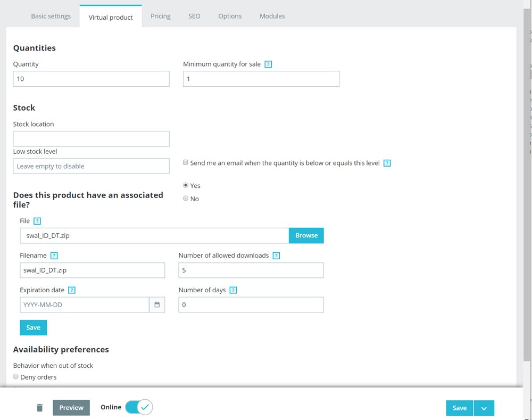
Task: Open help for Number of allowed downloads
Action: coord(276,256)
